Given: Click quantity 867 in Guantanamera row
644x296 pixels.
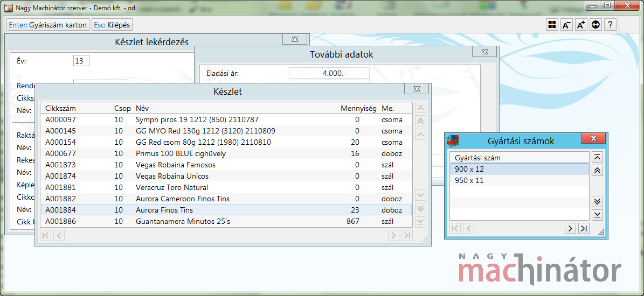Looking at the screenshot, I should point(352,221).
